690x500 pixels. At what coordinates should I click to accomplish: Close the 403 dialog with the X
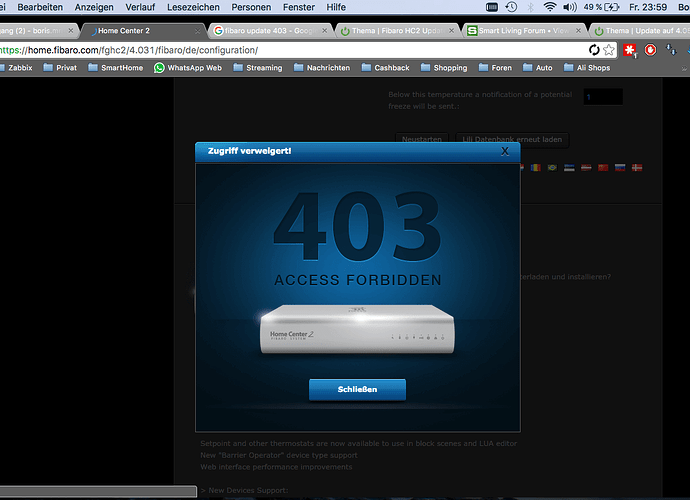coord(505,151)
